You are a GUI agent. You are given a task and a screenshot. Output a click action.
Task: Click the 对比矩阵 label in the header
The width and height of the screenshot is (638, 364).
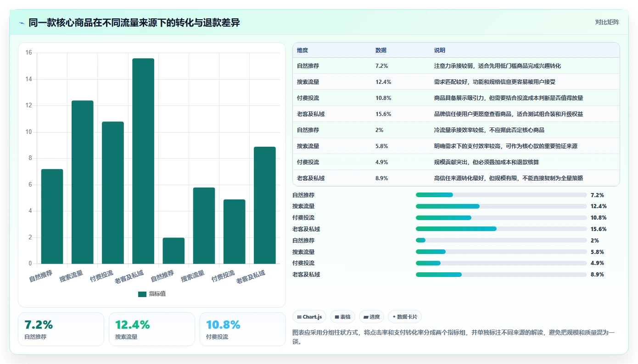pos(607,22)
